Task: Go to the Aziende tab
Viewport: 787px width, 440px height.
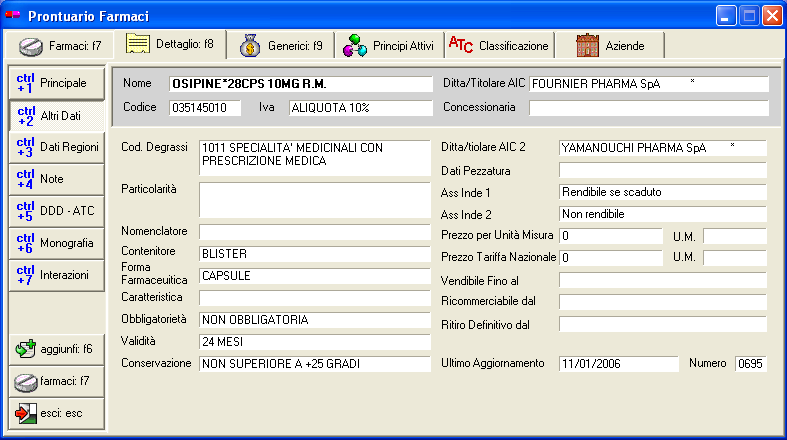Action: click(610, 46)
